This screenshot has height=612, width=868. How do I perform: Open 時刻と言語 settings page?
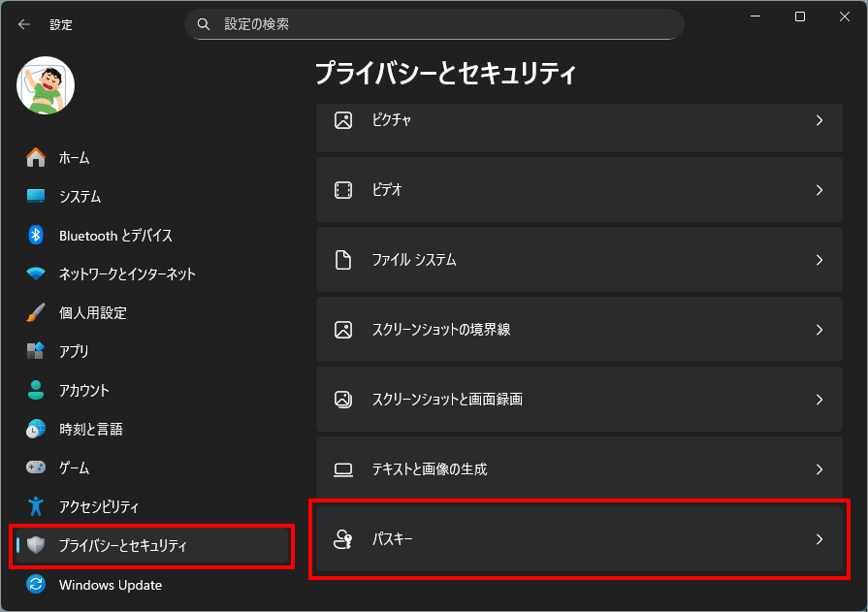point(90,429)
